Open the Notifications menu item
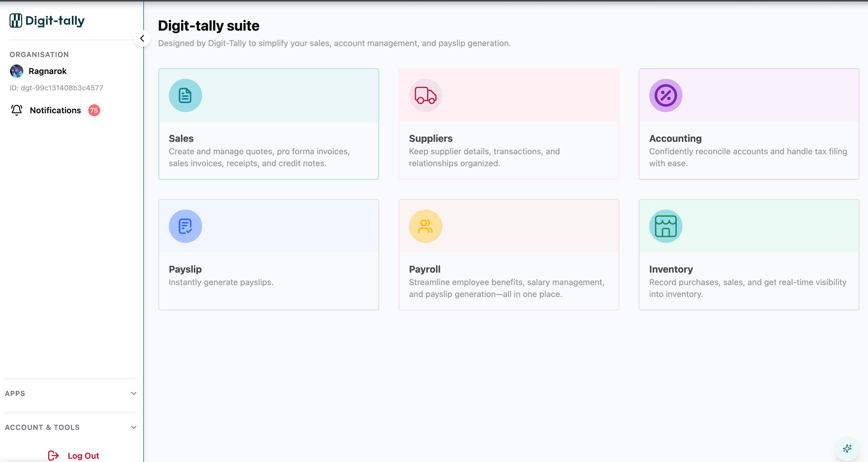Screen dimensions: 868x462 click(55, 110)
